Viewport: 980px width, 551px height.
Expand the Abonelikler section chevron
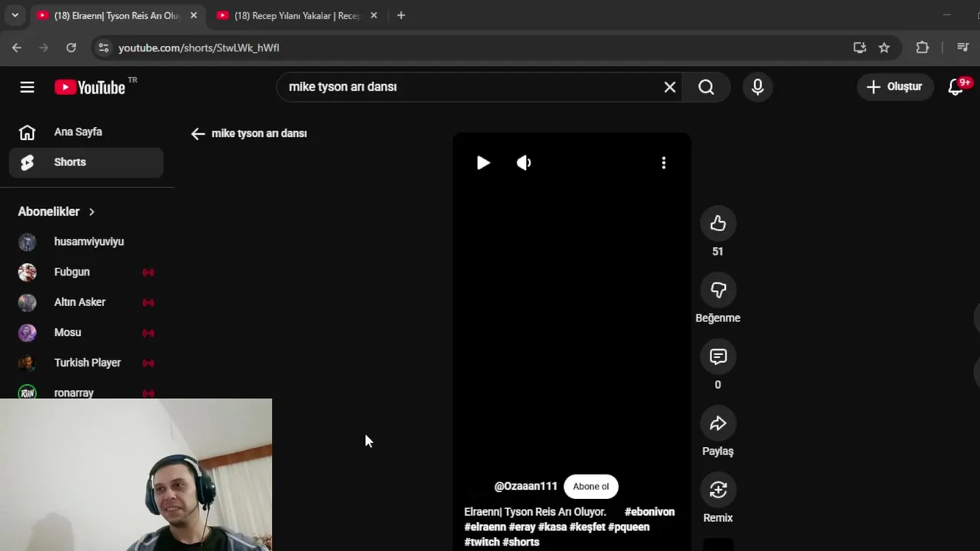tap(91, 212)
